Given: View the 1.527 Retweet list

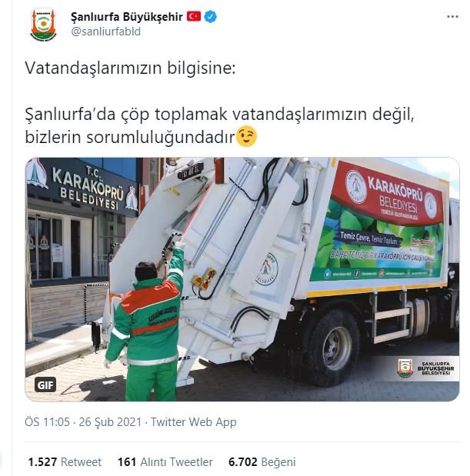Looking at the screenshot, I should [x=65, y=462].
